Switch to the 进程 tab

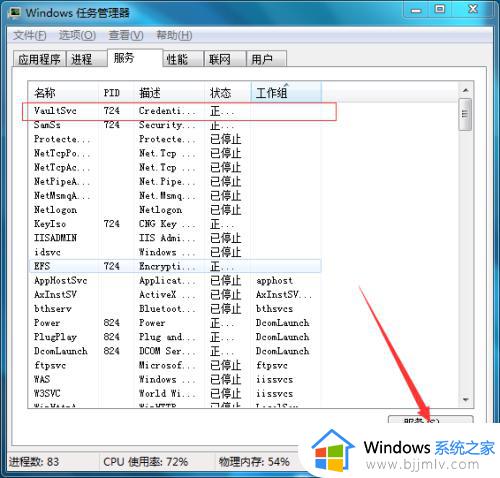tap(87, 59)
